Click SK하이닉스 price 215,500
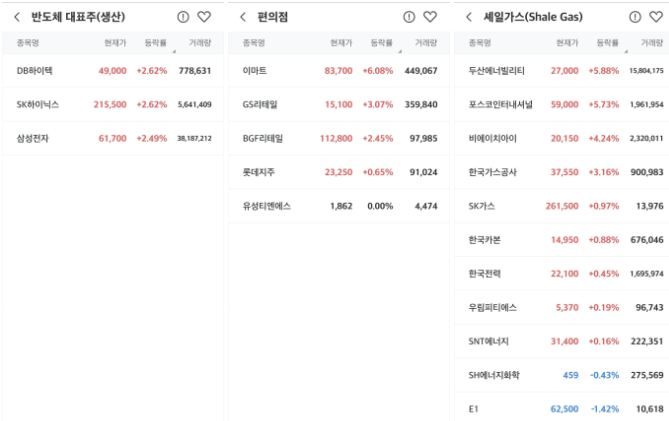Viewport: 669px width, 421px height. pos(110,105)
